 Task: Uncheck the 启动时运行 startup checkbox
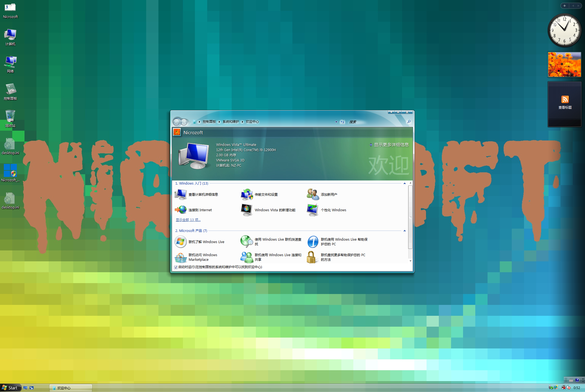(176, 267)
